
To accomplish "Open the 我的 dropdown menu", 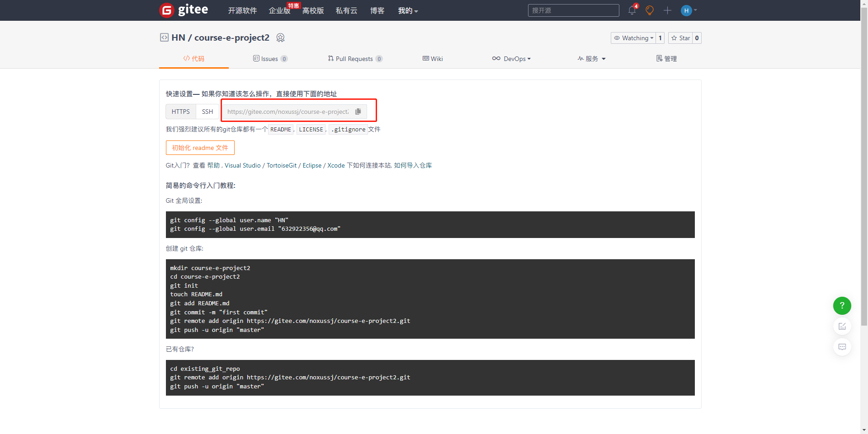I will [408, 10].
